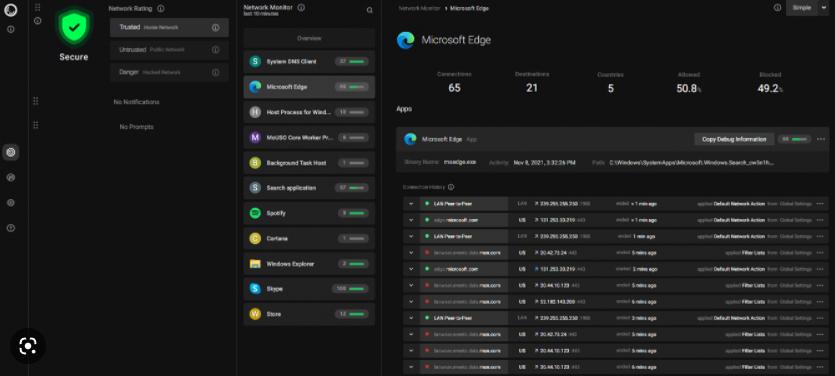This screenshot has height=376, width=835.
Task: Select Spotify in the app list
Action: pyautogui.click(x=309, y=213)
